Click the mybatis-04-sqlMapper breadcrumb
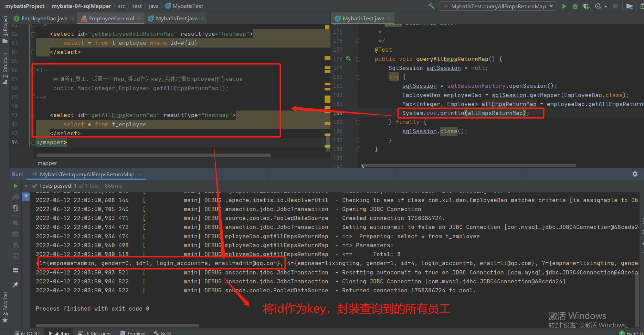This screenshot has width=644, height=335. pyautogui.click(x=81, y=6)
